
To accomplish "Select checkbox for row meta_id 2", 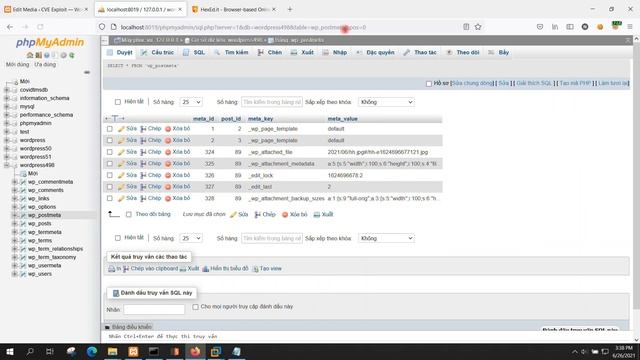I will coord(110,140).
